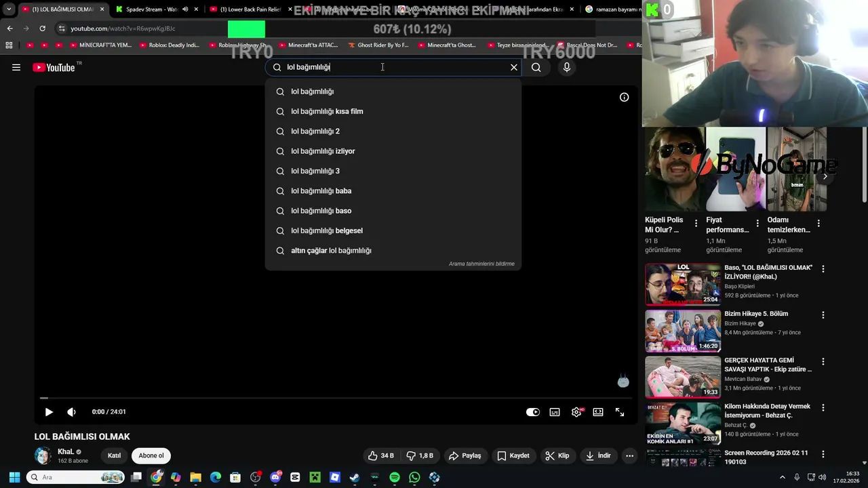
Task: Open options for "Küpeli Polis Mi Olur?" short
Action: (696, 223)
